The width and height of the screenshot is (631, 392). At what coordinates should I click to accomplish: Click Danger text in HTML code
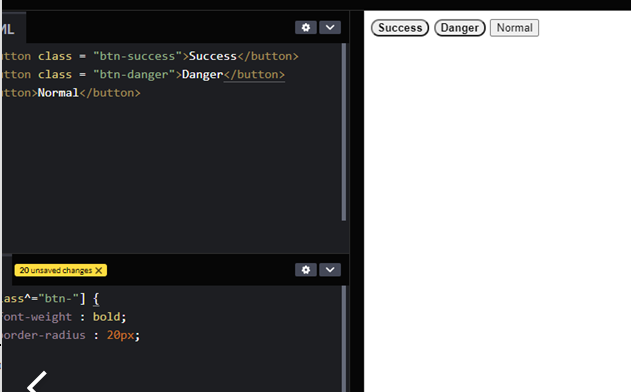pos(202,74)
